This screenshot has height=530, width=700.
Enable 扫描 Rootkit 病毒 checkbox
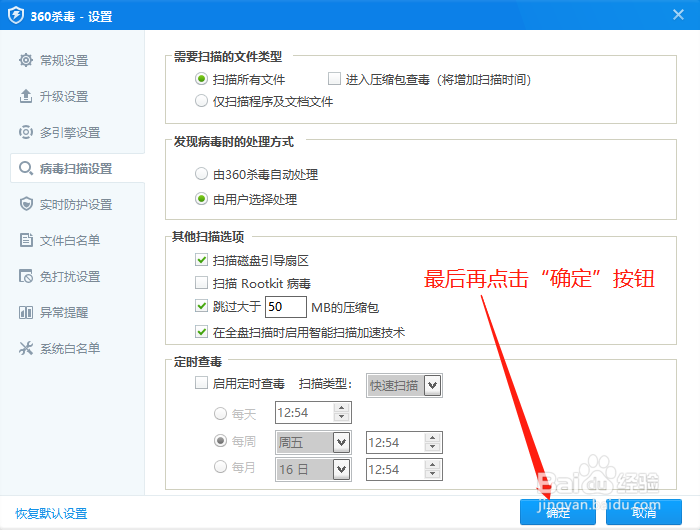(x=201, y=283)
